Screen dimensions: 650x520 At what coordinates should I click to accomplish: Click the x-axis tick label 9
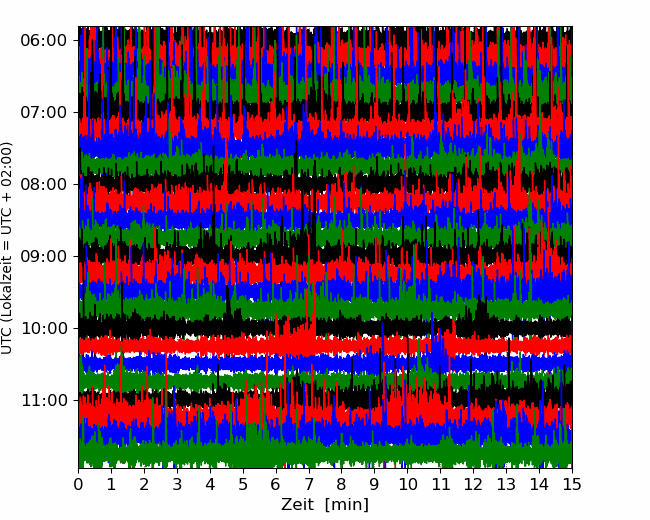pos(374,484)
